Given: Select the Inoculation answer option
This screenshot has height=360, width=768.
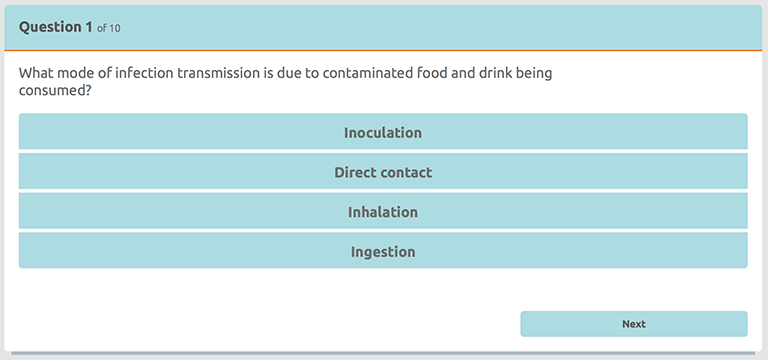Looking at the screenshot, I should pyautogui.click(x=383, y=132).
